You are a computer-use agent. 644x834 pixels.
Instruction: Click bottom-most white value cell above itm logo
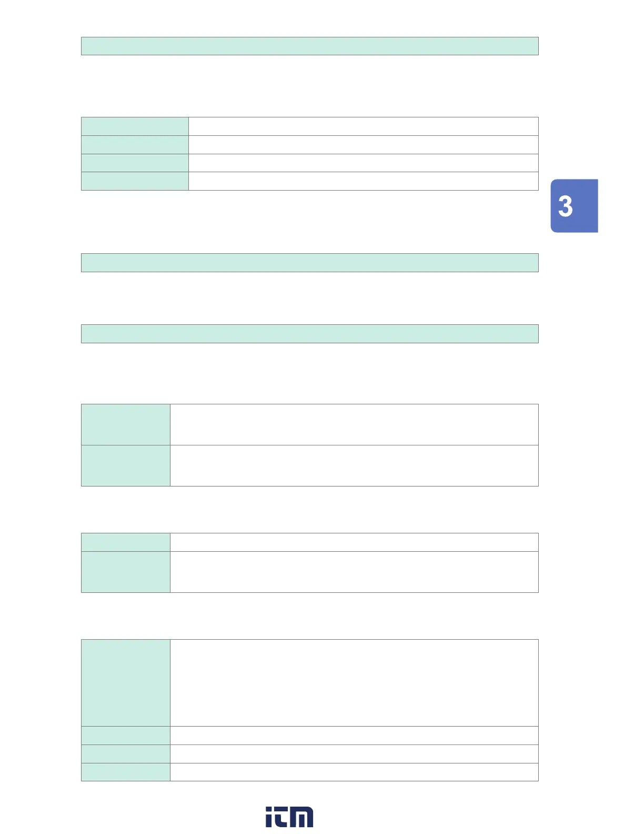(354, 772)
